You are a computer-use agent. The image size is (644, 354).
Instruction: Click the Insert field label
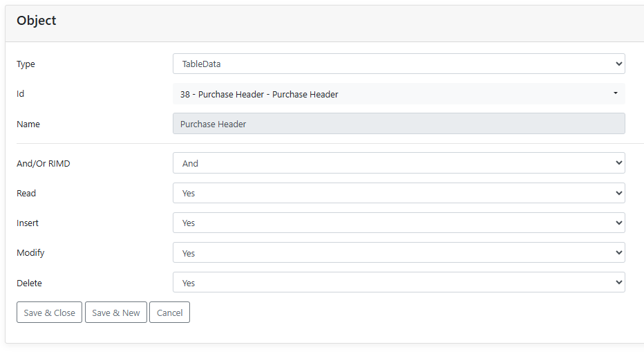pos(28,223)
